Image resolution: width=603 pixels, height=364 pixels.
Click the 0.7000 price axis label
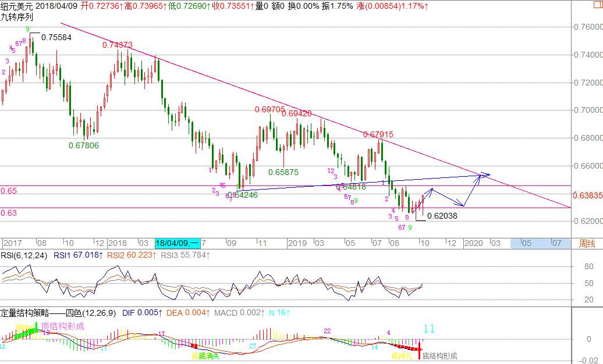click(x=588, y=110)
